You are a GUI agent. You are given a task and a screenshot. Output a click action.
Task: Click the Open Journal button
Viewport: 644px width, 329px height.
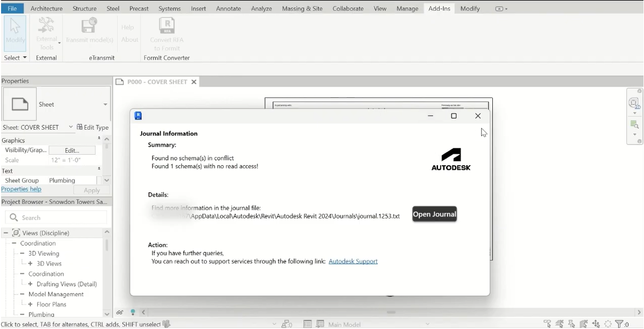pos(435,214)
